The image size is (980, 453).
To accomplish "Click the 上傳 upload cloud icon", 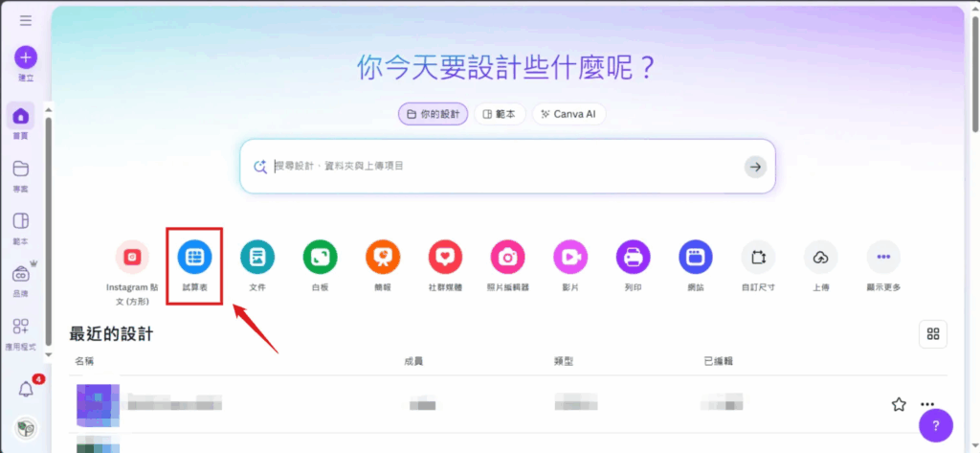I will (x=820, y=257).
